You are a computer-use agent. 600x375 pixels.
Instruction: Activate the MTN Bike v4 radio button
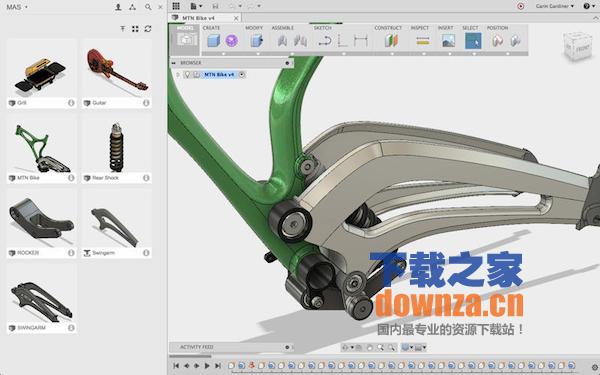coord(242,75)
